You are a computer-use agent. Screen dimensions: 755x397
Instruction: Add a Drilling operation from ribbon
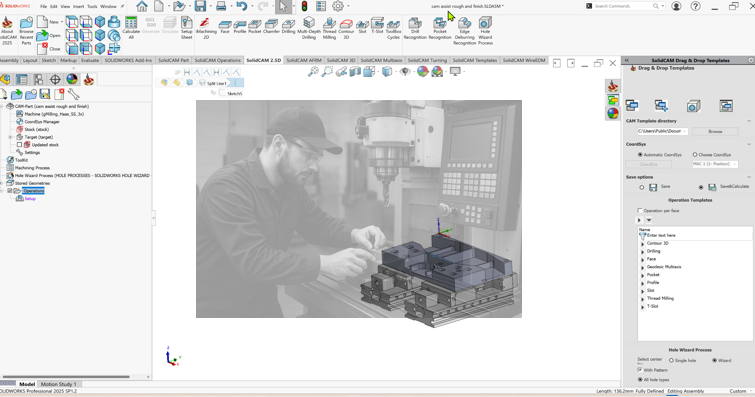pos(288,27)
